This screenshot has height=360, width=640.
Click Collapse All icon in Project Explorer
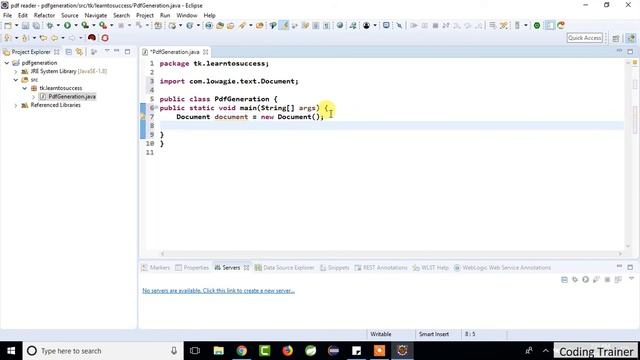[x=69, y=52]
